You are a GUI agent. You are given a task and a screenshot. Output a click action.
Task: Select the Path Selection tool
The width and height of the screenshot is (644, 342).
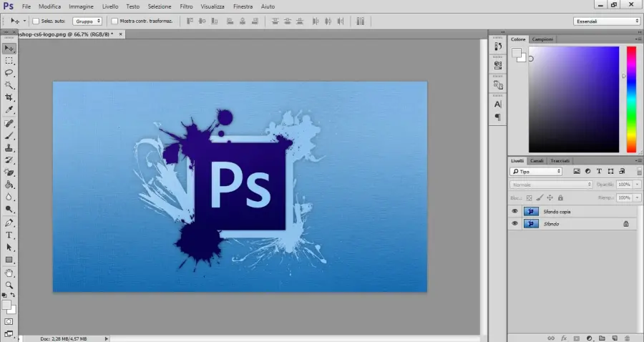(x=9, y=248)
